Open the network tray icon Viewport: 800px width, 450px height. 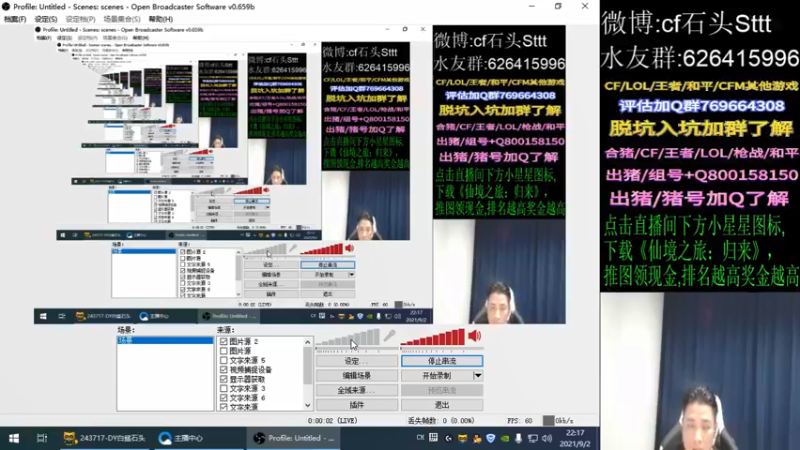[533, 438]
